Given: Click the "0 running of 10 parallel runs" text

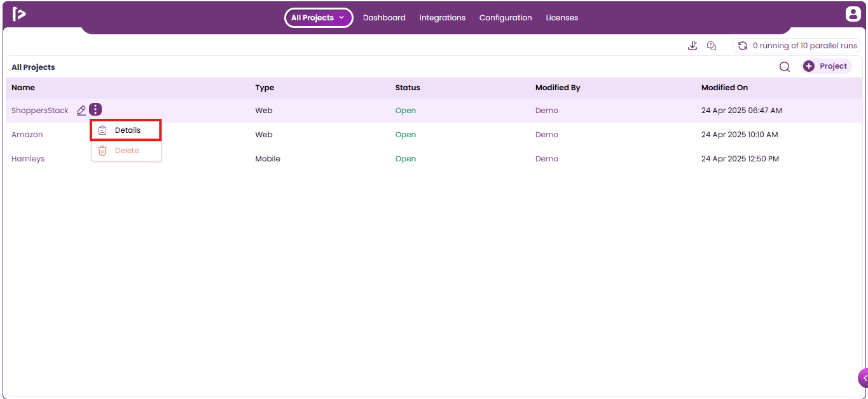Looking at the screenshot, I should click(805, 46).
